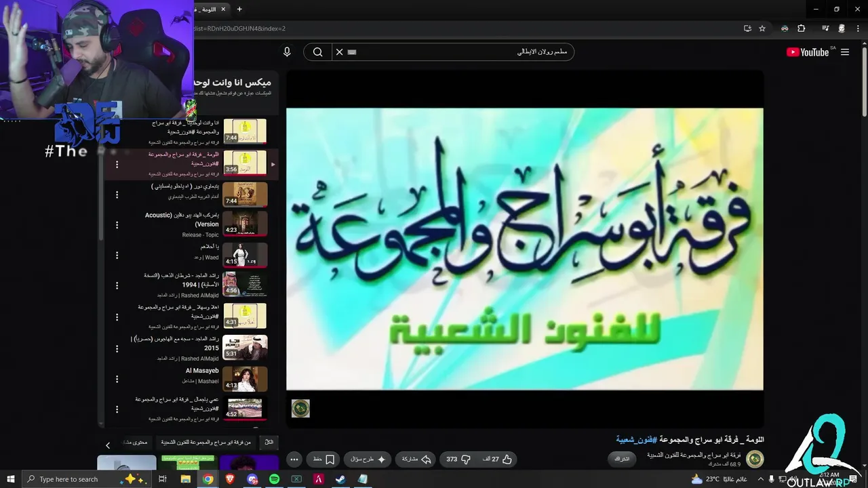Image resolution: width=868 pixels, height=488 pixels.
Task: Bookmark this page with star icon
Action: coord(762,28)
